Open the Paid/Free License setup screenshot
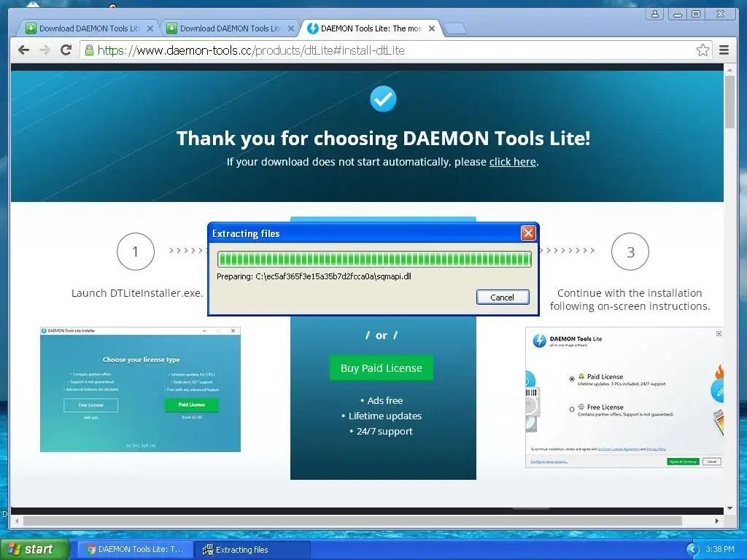747x560 pixels. (x=624, y=397)
